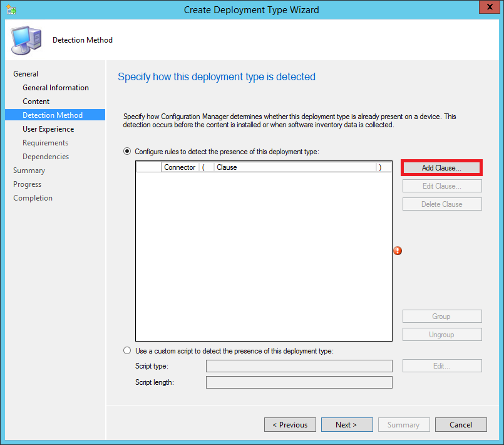Select the configure rules radio button
Screen dimensions: 504x445
point(128,152)
